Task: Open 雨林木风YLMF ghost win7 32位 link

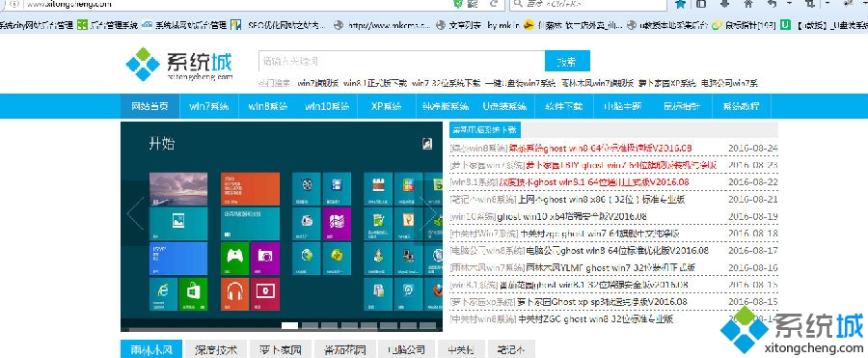Action: click(611, 267)
